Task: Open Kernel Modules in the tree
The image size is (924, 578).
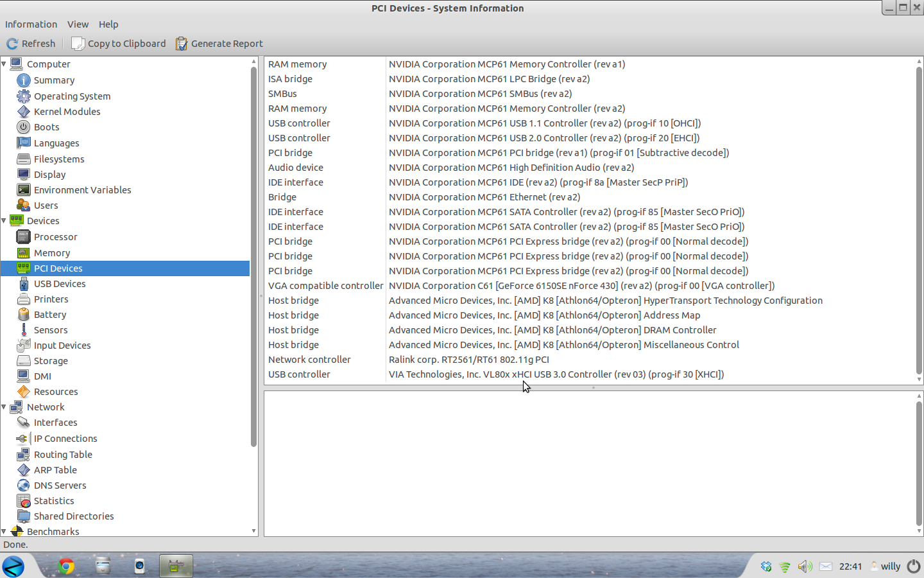Action: tap(67, 112)
